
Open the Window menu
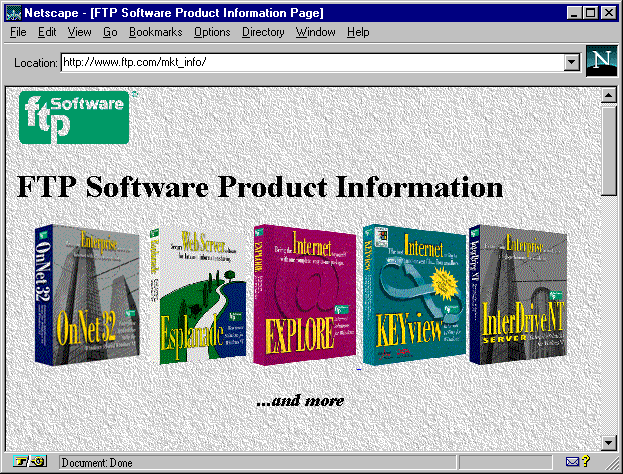point(315,32)
